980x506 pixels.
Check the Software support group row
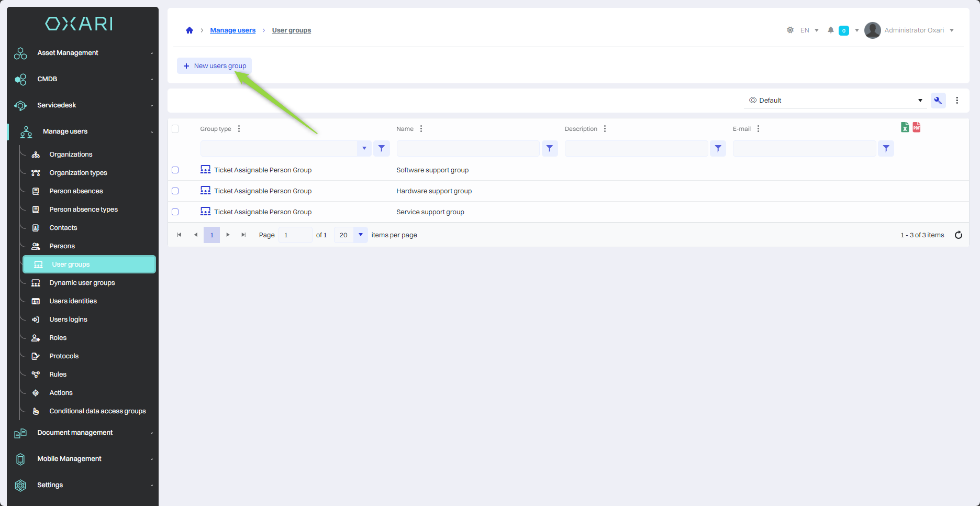click(175, 170)
